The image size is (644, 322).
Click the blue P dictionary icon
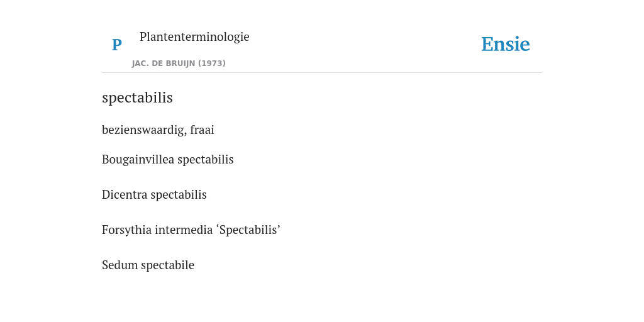[116, 45]
